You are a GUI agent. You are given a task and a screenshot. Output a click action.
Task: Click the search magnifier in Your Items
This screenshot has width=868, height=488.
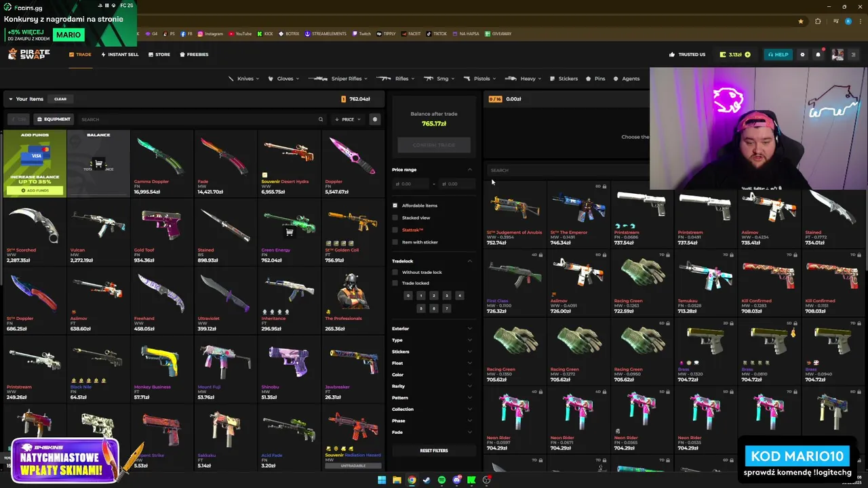coord(321,119)
